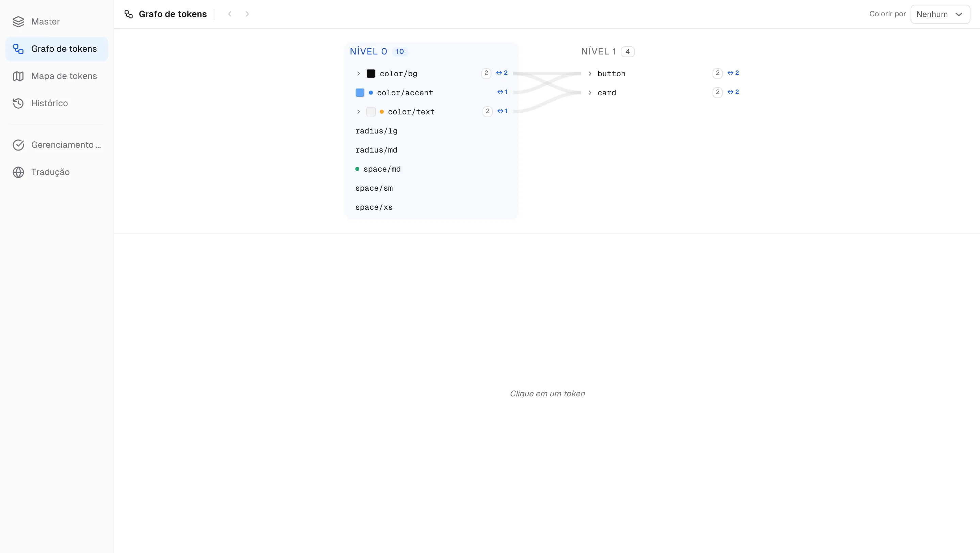Expand the card token group

[x=590, y=93]
